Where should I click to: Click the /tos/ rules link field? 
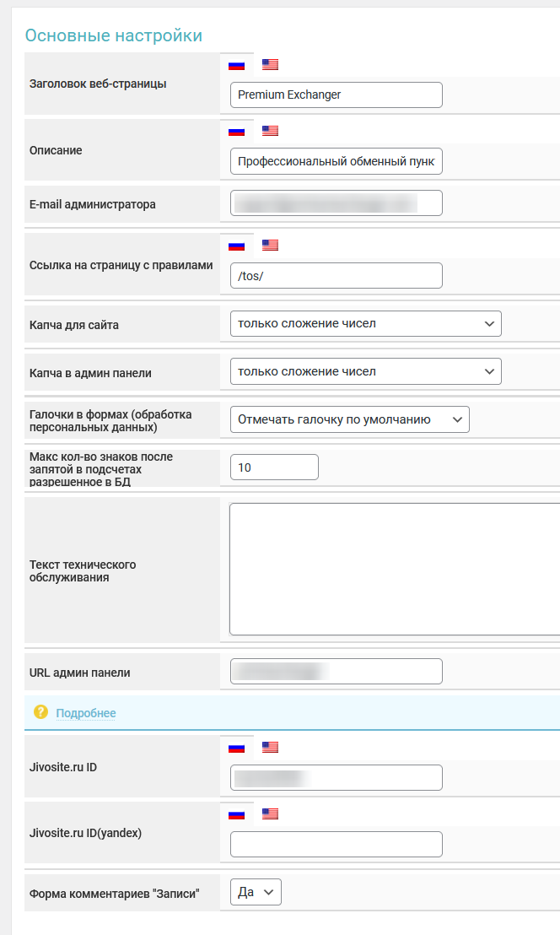click(x=336, y=276)
